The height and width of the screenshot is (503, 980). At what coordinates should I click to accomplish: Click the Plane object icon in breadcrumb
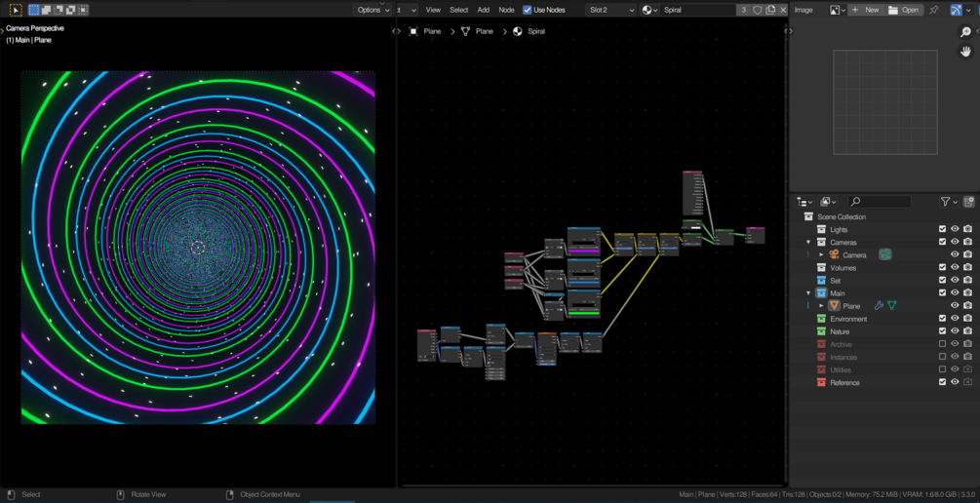[x=413, y=31]
